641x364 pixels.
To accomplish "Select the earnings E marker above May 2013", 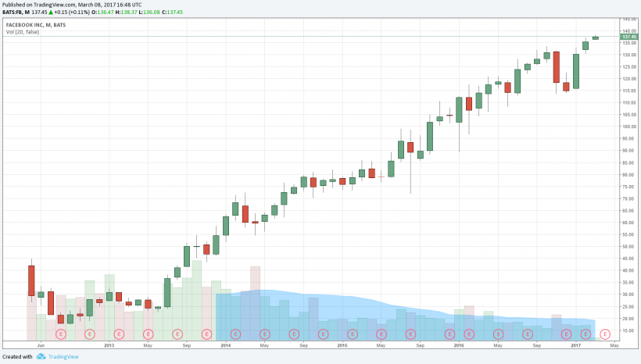I will pyautogui.click(x=148, y=334).
